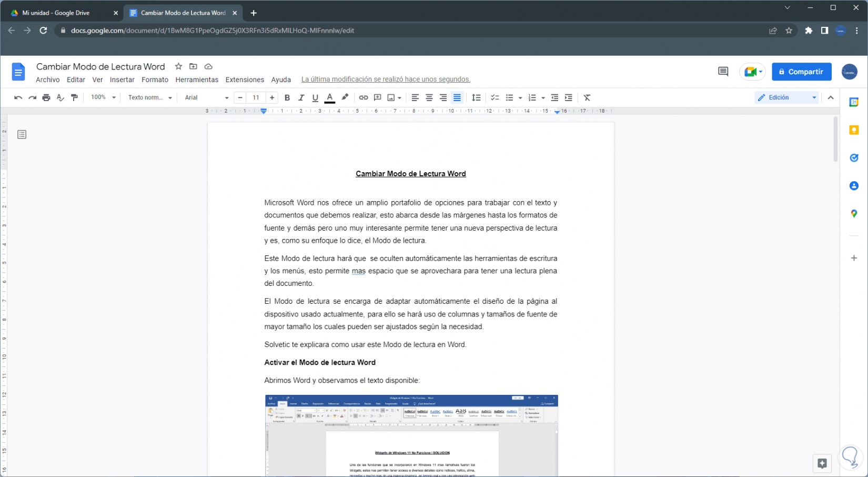The width and height of the screenshot is (868, 477).
Task: Open Google Tasks in the side panel
Action: 854,158
